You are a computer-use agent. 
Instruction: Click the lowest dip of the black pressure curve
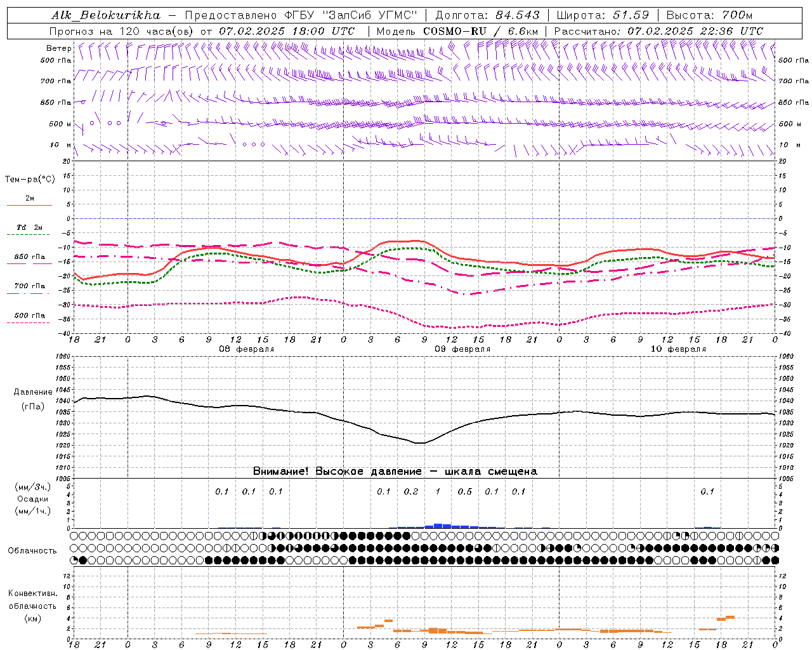[419, 443]
